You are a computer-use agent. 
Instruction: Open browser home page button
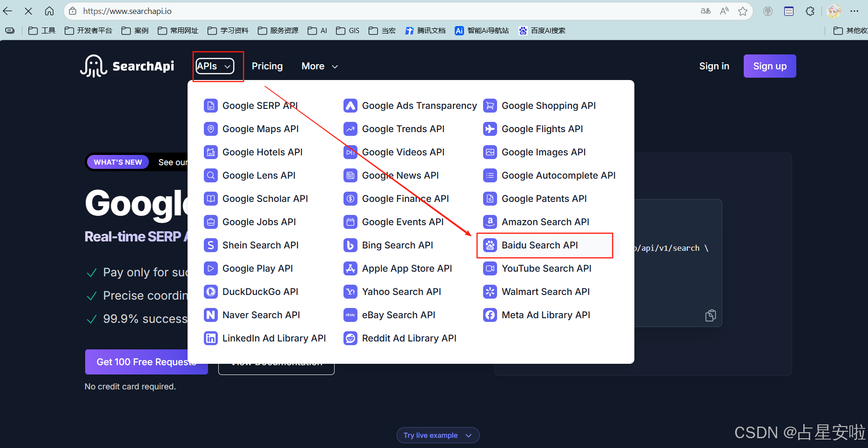[x=49, y=11]
